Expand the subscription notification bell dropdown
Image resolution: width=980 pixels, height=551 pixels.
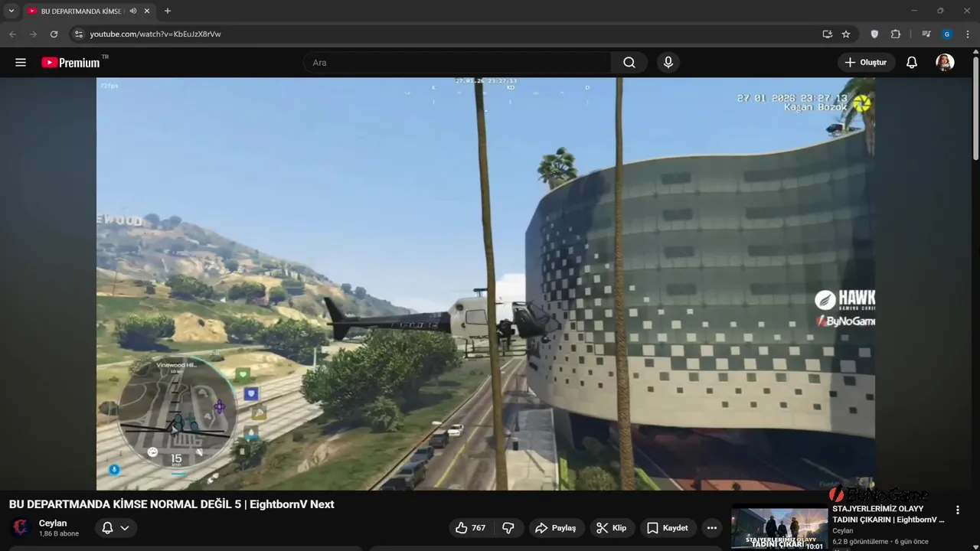pos(116,528)
